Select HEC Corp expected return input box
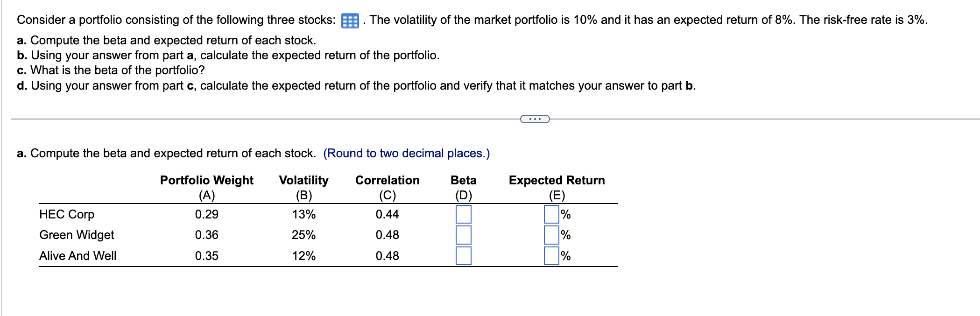The width and height of the screenshot is (980, 316). 551,214
